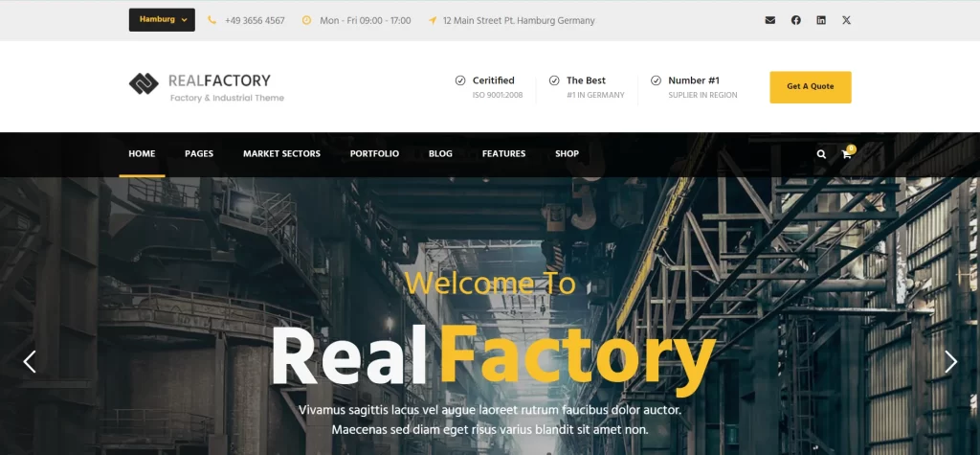Open the shopping cart icon
The width and height of the screenshot is (980, 455).
point(847,154)
